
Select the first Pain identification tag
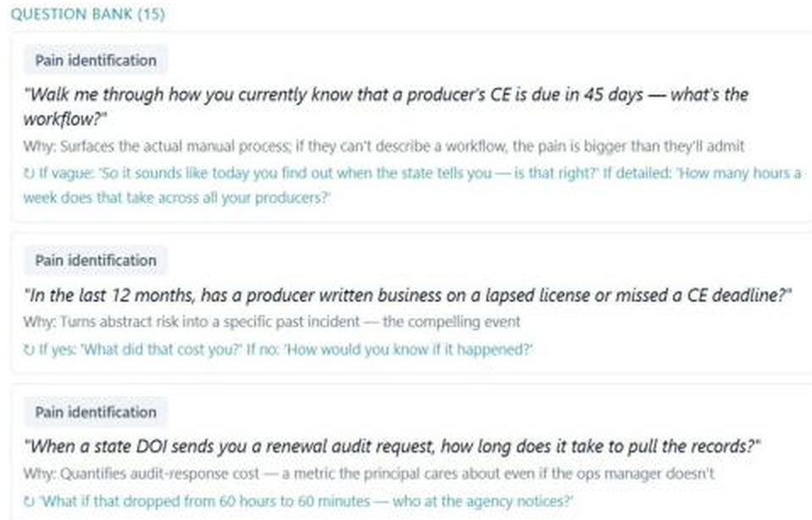[x=95, y=60]
